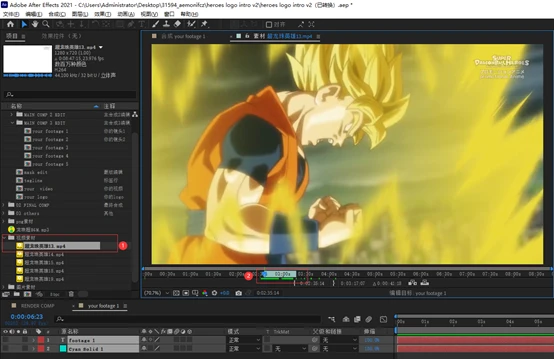Click the composition mini-flowchart icon in the timeline
This screenshot has width=555, height=360.
tap(332, 319)
